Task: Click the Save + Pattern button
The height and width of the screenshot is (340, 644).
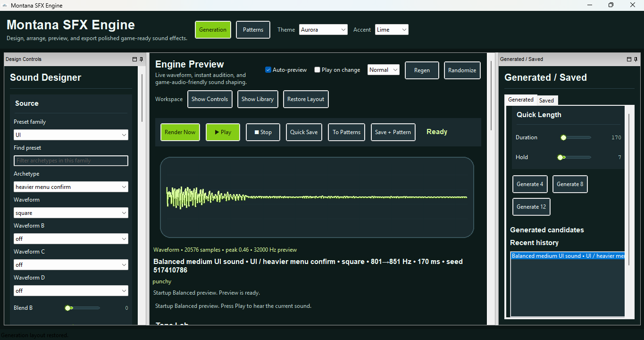Action: point(393,132)
